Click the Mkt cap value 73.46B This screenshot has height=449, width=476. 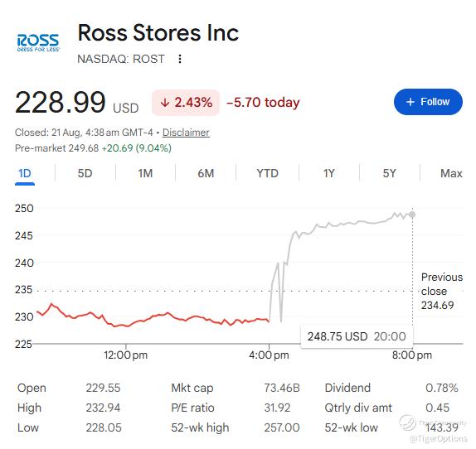282,388
